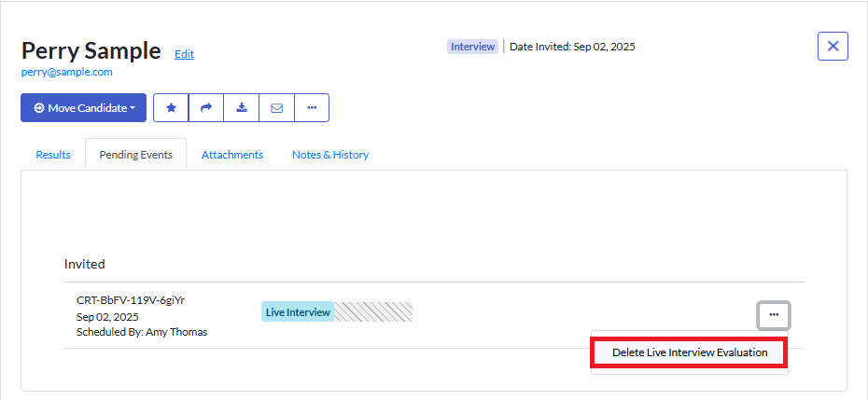
Task: Click the share arrow icon
Action: [x=206, y=108]
